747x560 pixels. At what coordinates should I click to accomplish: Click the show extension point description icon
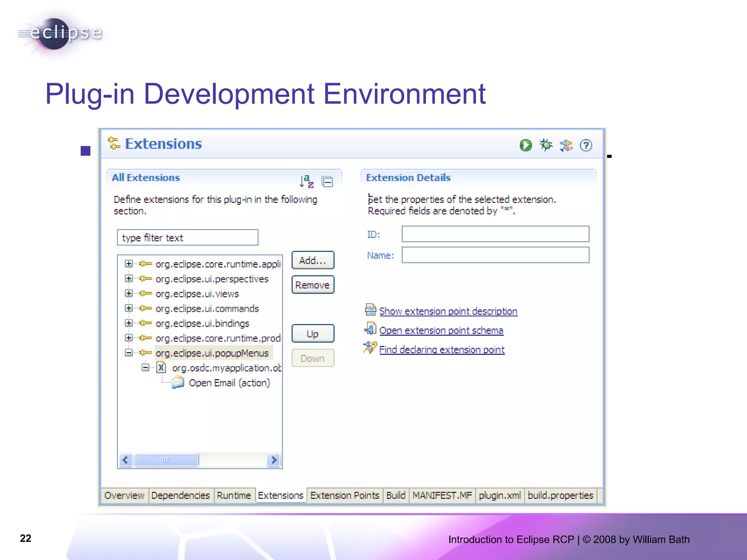[371, 310]
